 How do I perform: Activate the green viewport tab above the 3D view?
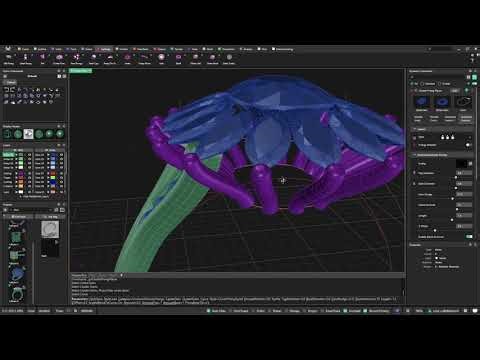[x=80, y=71]
